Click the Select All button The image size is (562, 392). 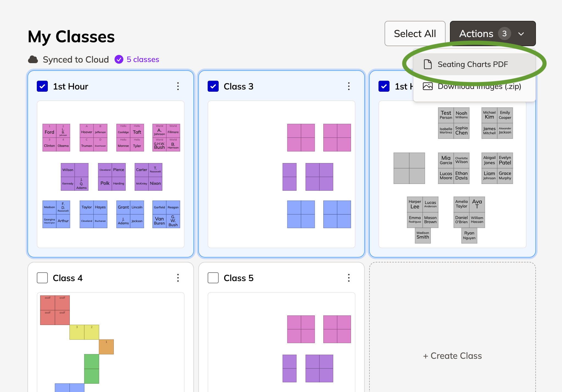click(415, 33)
